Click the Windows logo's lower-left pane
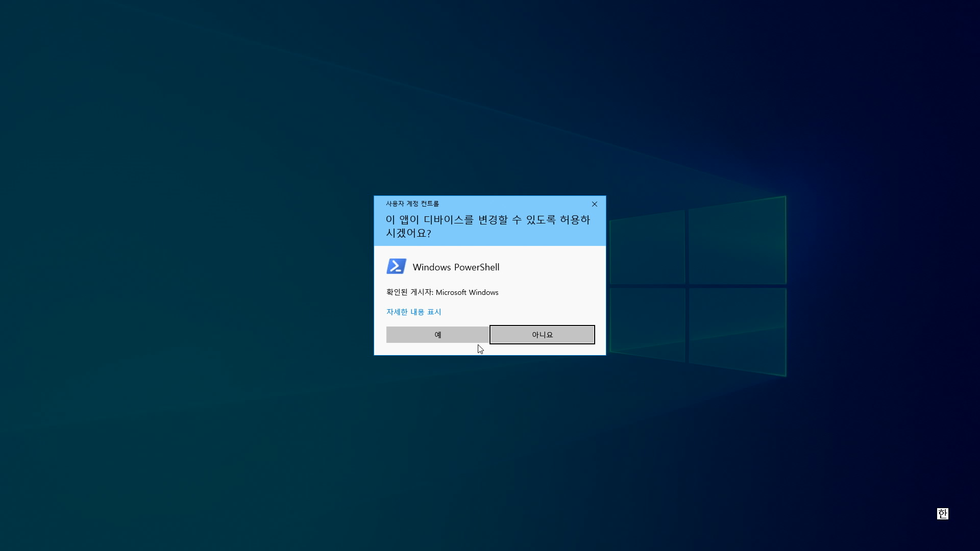The height and width of the screenshot is (551, 980). click(647, 321)
